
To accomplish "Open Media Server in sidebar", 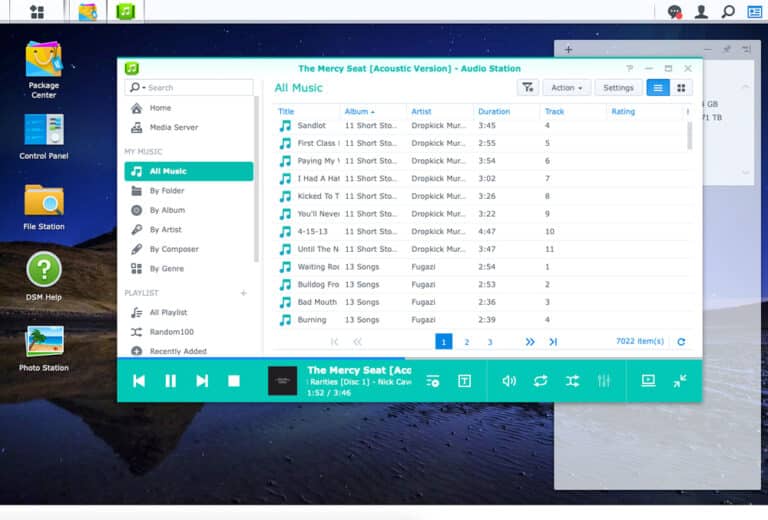I will (x=189, y=127).
